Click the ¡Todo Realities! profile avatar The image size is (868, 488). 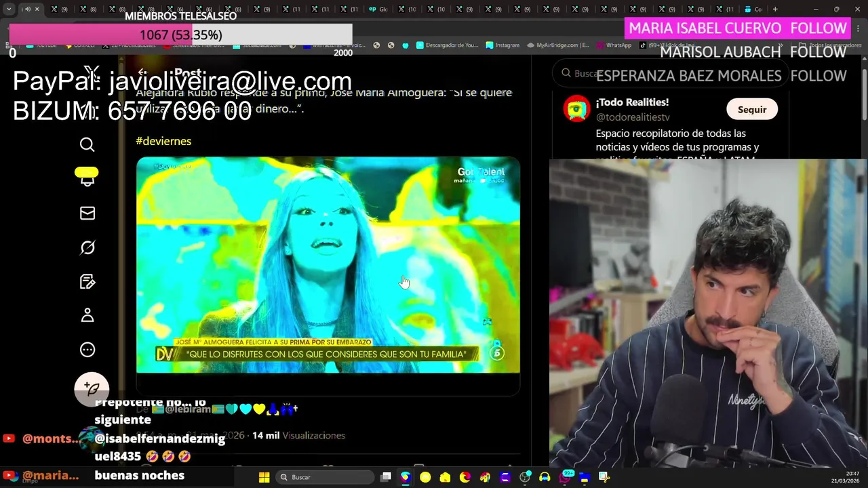577,109
